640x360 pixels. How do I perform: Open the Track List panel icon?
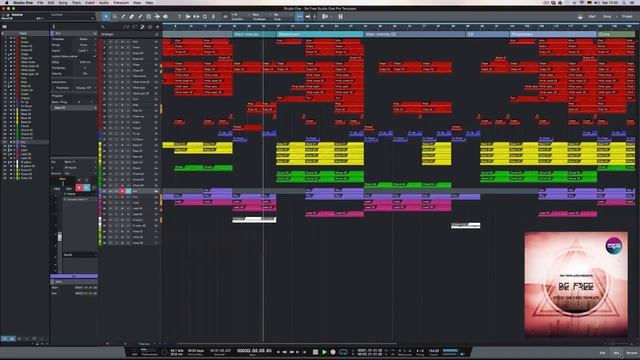coord(4,27)
